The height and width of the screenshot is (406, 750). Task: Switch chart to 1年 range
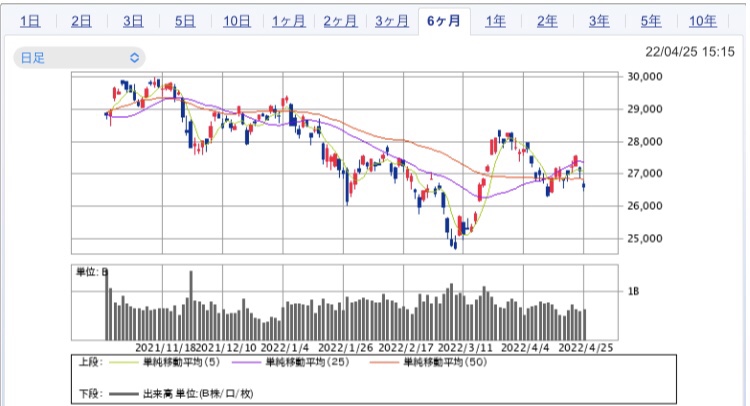pos(496,21)
